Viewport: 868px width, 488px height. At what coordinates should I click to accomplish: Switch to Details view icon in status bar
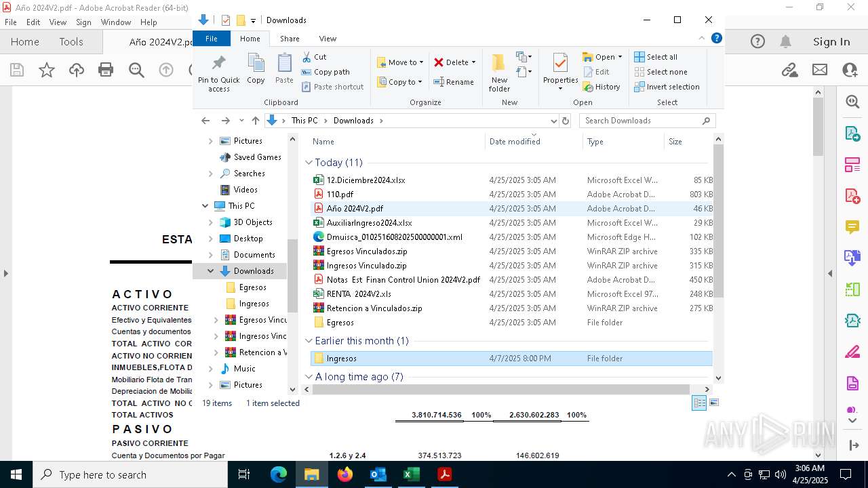pyautogui.click(x=699, y=403)
